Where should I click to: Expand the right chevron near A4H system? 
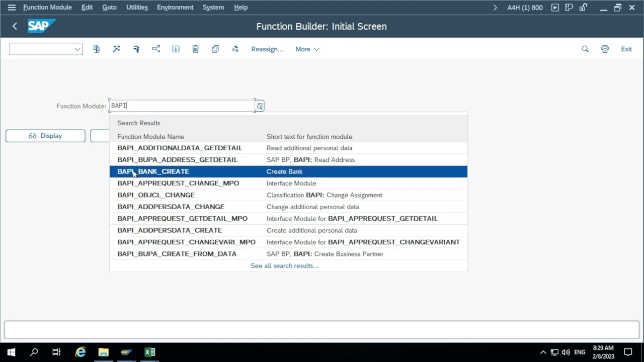point(495,8)
